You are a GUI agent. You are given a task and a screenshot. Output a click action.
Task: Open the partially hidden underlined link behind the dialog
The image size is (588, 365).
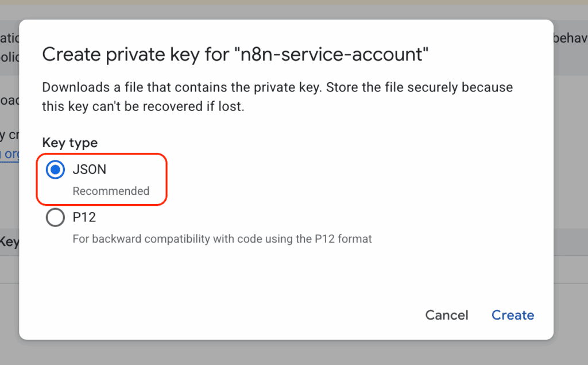9,154
